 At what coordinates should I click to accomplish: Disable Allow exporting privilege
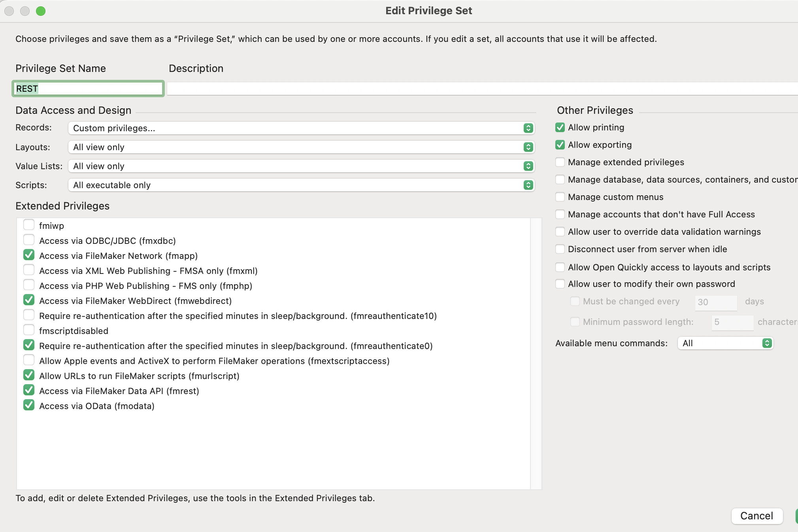pos(560,145)
